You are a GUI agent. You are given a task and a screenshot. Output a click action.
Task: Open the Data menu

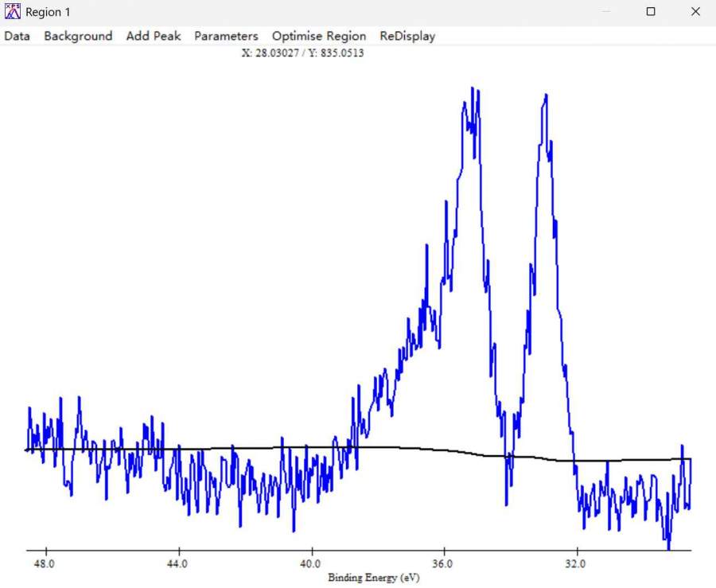17,36
